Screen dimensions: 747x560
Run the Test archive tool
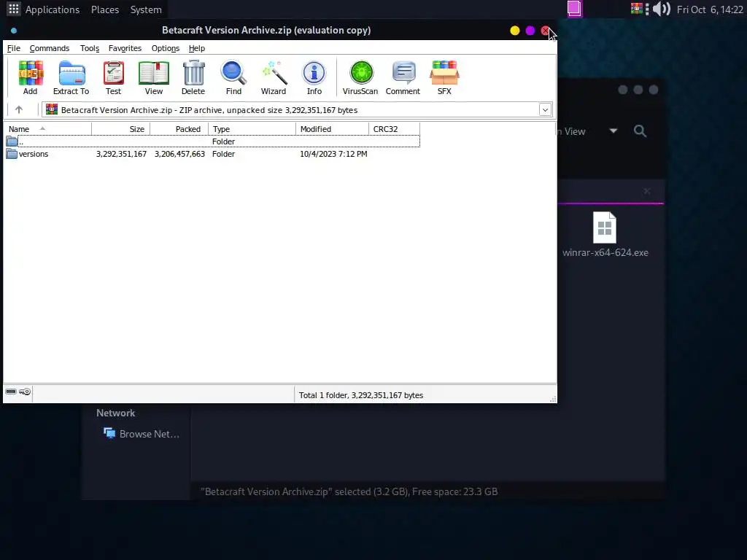click(x=113, y=77)
